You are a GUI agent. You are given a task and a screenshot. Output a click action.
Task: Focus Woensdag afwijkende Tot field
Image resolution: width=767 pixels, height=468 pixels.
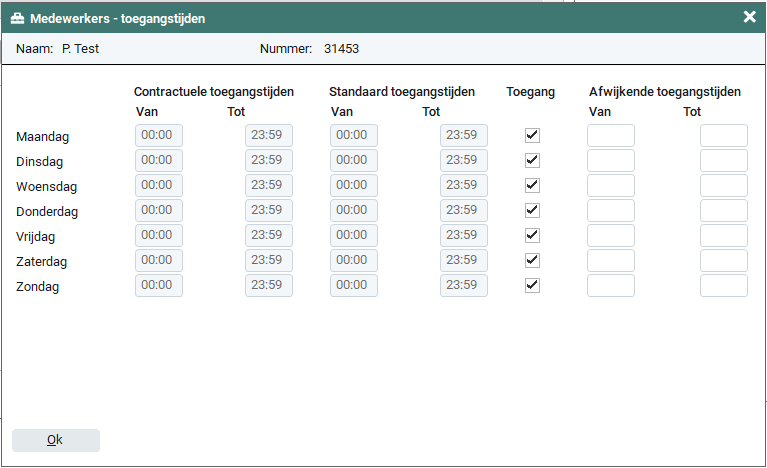tap(723, 185)
